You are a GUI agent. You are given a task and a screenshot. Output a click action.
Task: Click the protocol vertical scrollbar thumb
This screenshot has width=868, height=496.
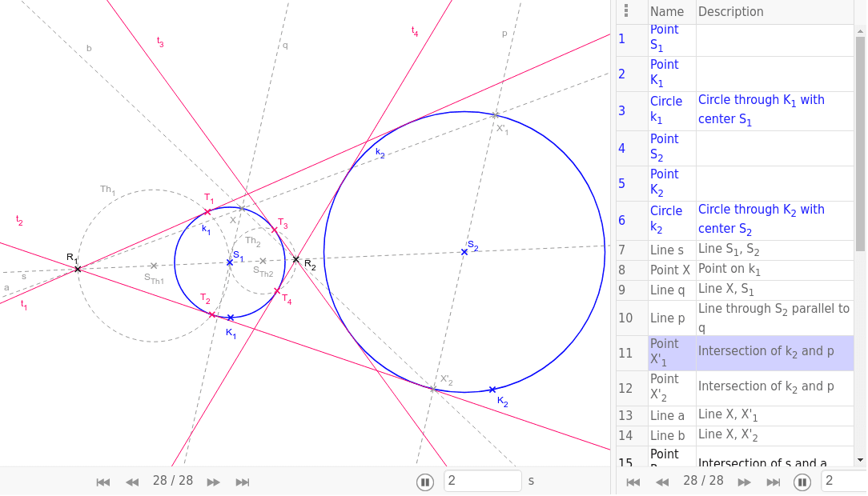click(x=860, y=144)
